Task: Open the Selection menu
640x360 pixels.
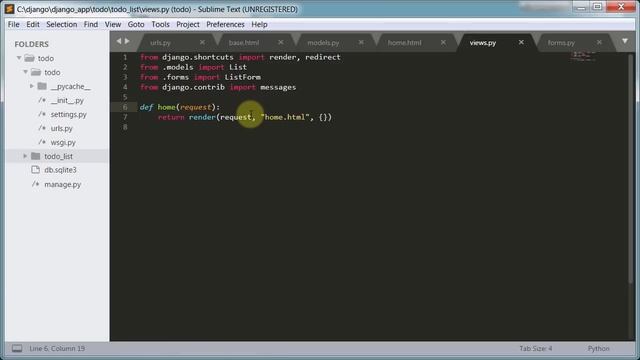Action: 62,24
